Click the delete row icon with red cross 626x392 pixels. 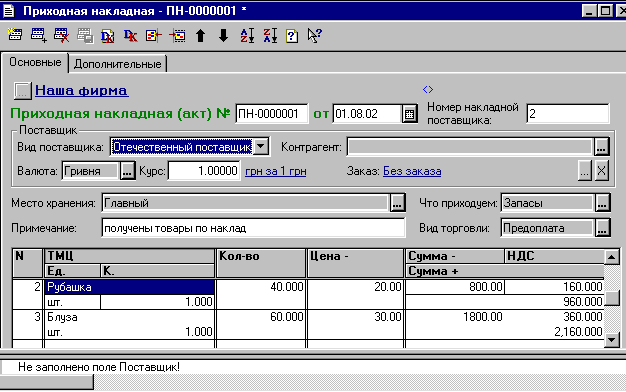[61, 35]
